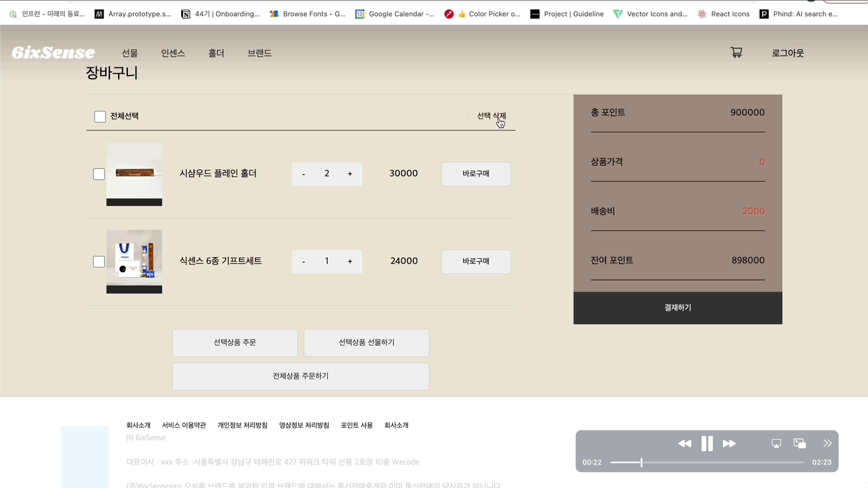The height and width of the screenshot is (488, 868).
Task: Increase quantity of 식센스 6종 기프트세트
Action: (x=350, y=261)
